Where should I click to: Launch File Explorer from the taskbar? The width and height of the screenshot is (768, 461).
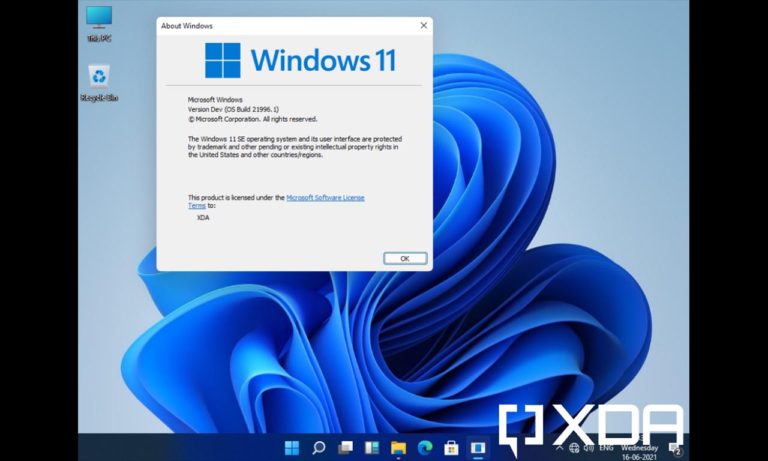click(398, 447)
